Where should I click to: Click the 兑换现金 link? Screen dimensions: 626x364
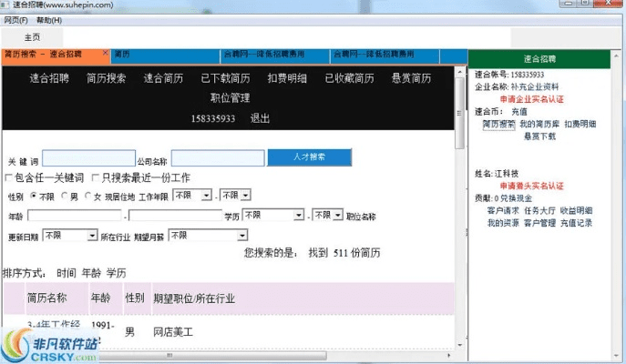click(x=516, y=198)
